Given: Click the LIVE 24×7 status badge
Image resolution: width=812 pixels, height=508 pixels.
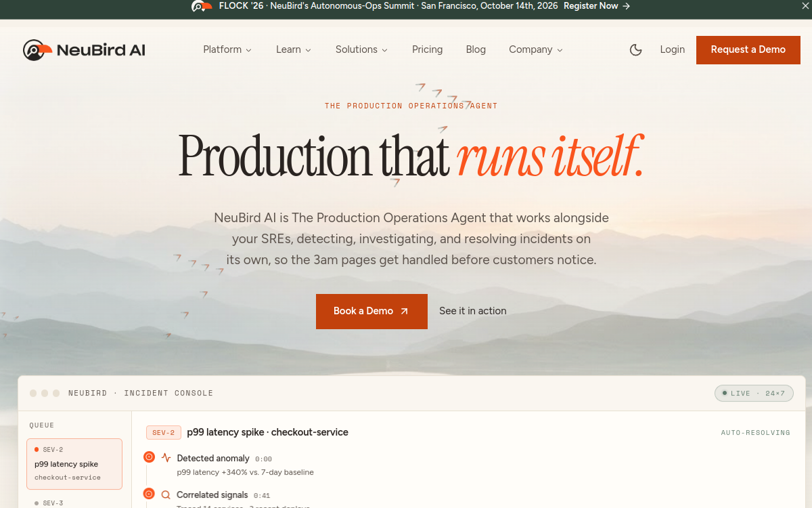Looking at the screenshot, I should coord(754,393).
